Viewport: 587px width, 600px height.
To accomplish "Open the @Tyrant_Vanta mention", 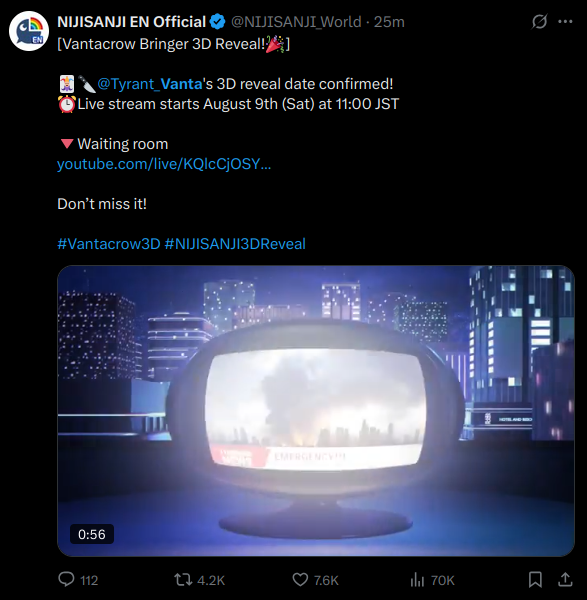I will point(150,84).
